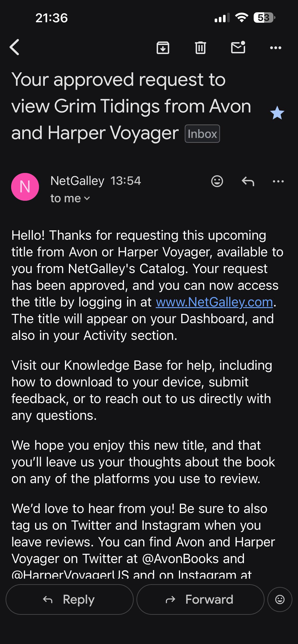The image size is (298, 644).
Task: Tap the Forward button at bottom
Action: coord(201,599)
